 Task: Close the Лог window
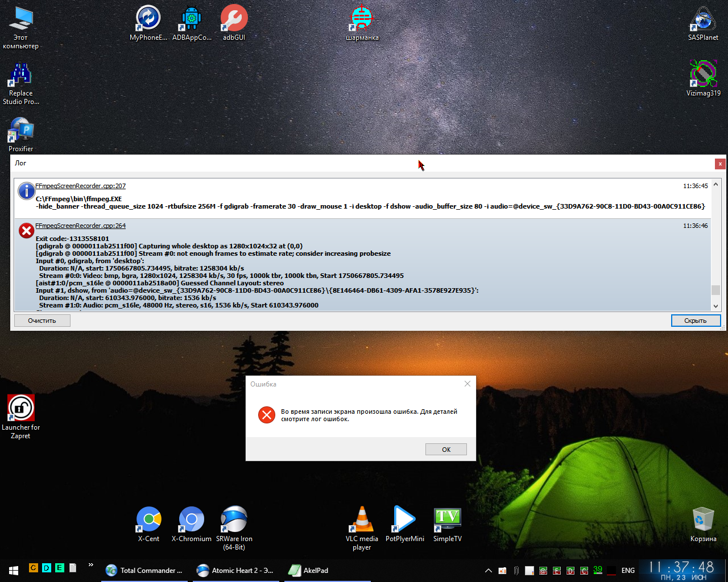(x=720, y=164)
